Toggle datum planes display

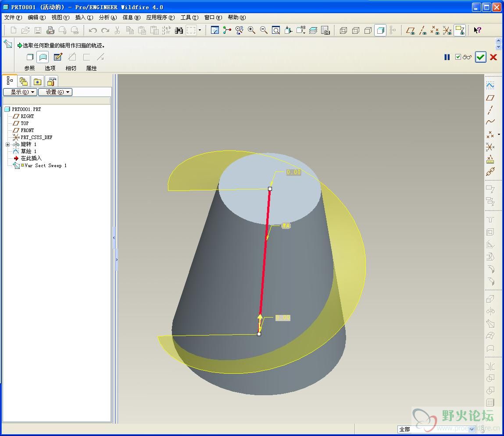coord(411,30)
